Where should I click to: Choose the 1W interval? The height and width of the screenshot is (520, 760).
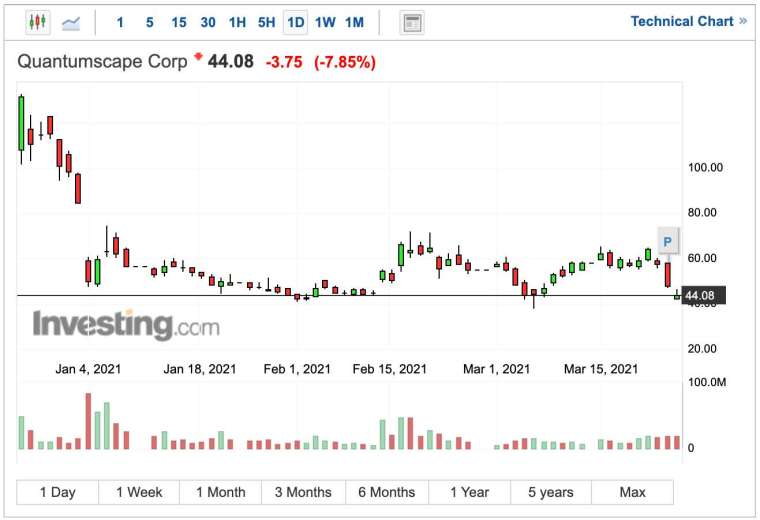pyautogui.click(x=325, y=22)
